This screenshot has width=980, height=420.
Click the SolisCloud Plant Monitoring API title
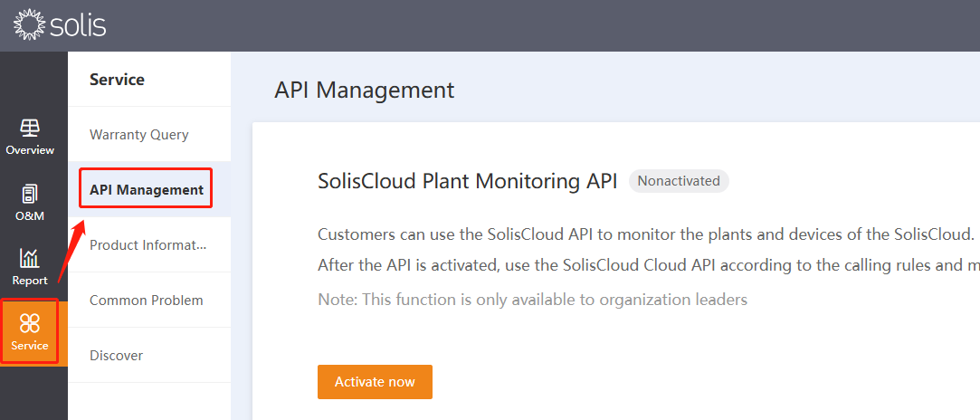pyautogui.click(x=468, y=181)
